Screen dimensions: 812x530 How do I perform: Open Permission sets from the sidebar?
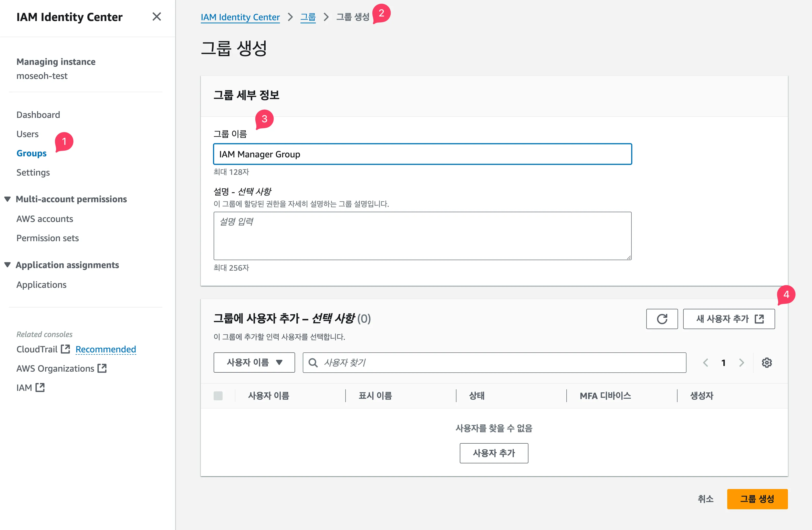[47, 238]
